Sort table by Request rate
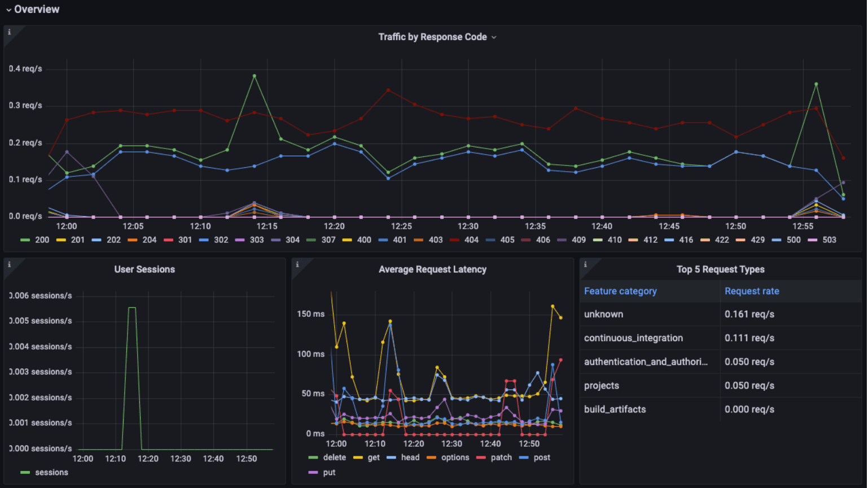 (x=752, y=291)
